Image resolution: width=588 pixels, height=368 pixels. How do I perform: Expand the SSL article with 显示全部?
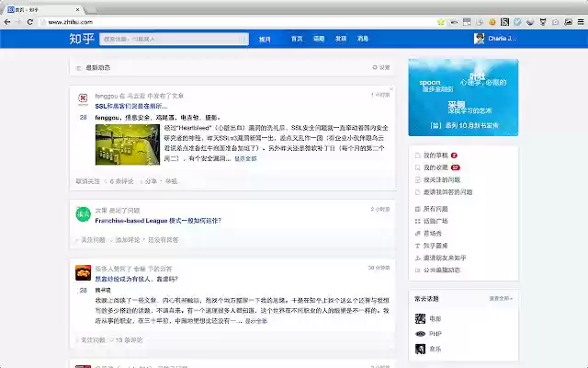[x=245, y=159]
